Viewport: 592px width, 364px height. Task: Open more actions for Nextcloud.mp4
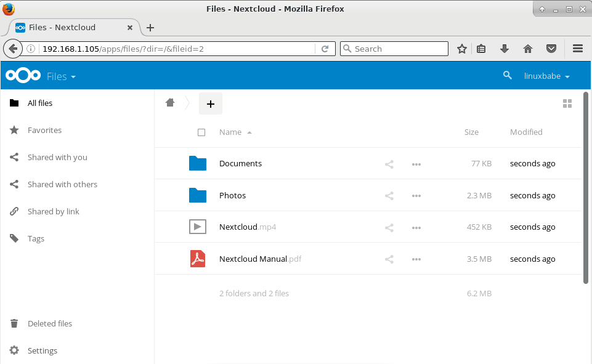416,227
